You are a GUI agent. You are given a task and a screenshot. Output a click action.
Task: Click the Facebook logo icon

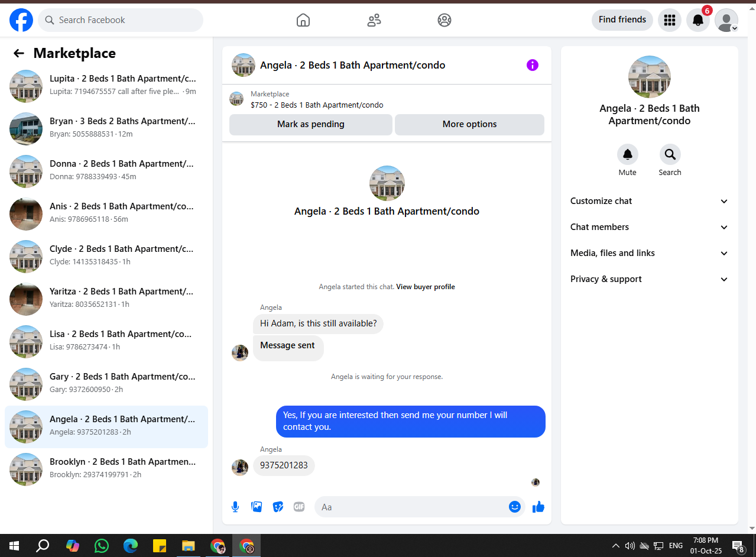[21, 20]
